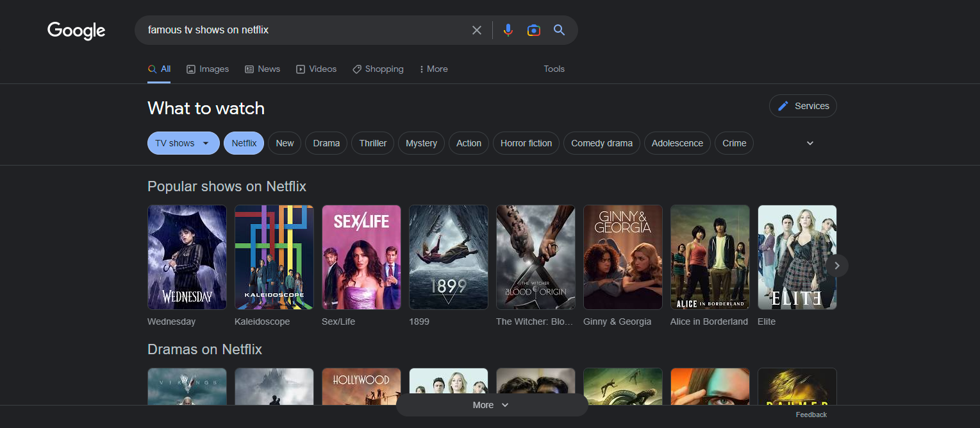This screenshot has width=980, height=428.
Task: Open the 1899 show poster
Action: [x=449, y=257]
